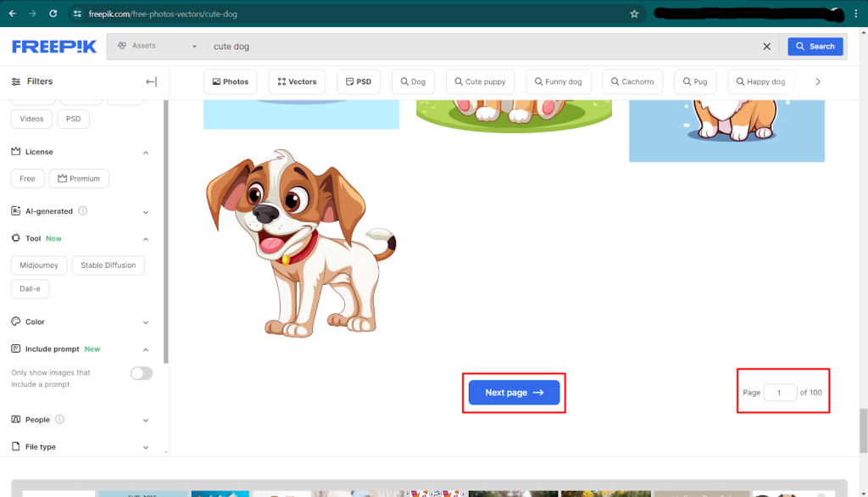Viewport: 868px width, 497px height.
Task: Click the main page vertical scrollbar
Action: click(863, 431)
